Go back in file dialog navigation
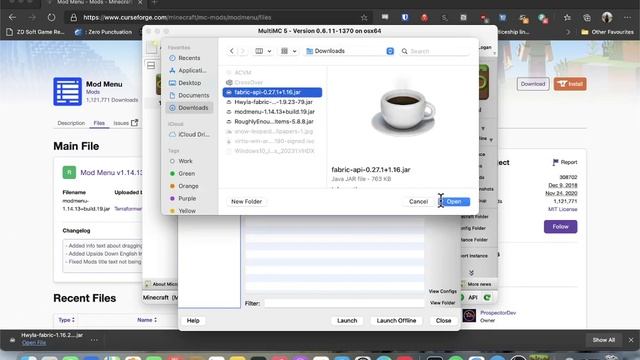This screenshot has width=640, height=360. [231, 51]
